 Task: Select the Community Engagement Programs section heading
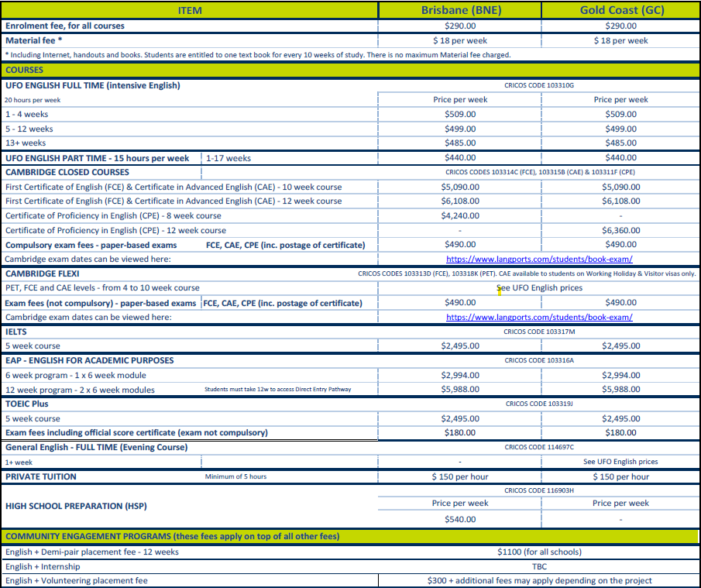[172, 536]
